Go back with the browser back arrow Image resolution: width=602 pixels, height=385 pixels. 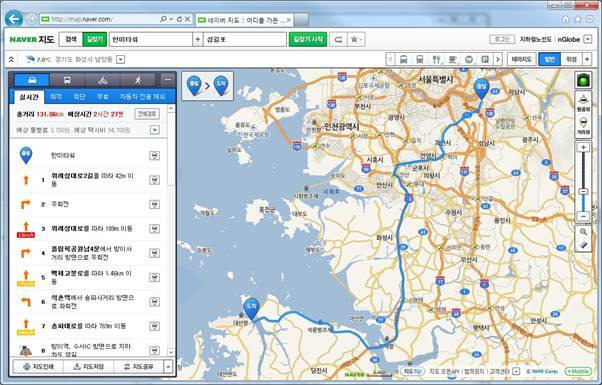(14, 19)
